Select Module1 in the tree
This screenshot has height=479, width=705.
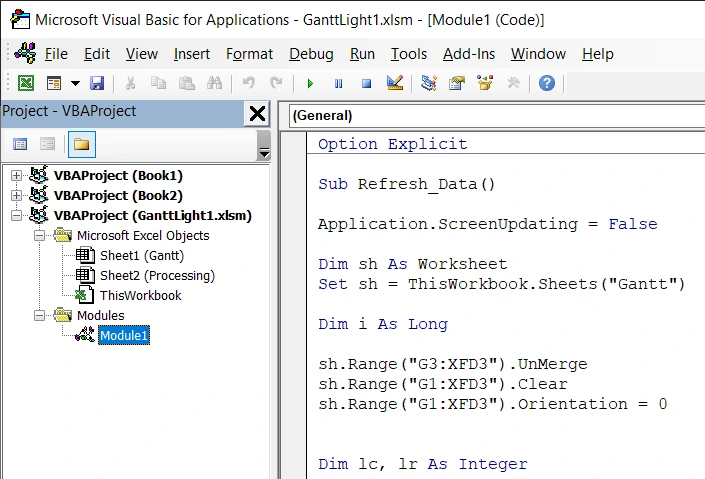tap(124, 336)
